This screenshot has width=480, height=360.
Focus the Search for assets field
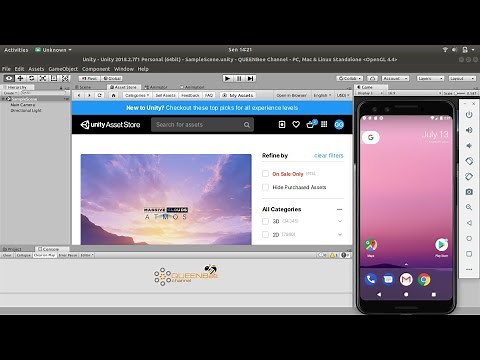pos(202,125)
